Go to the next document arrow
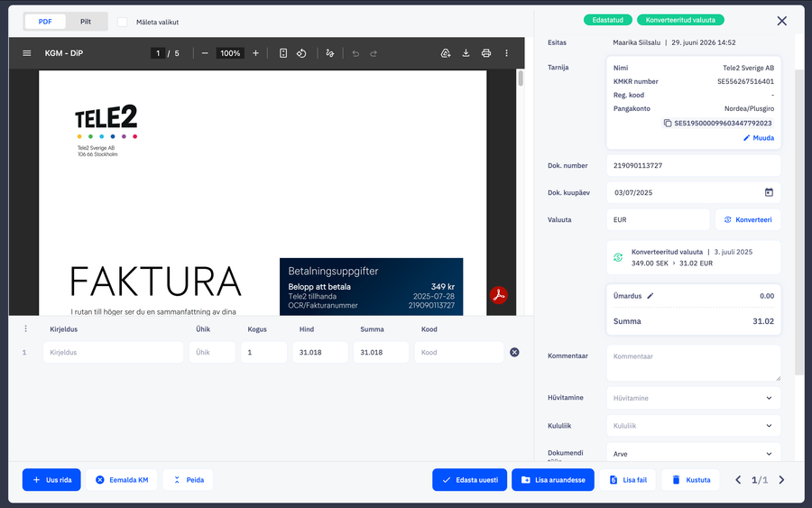812x508 pixels. click(x=781, y=480)
